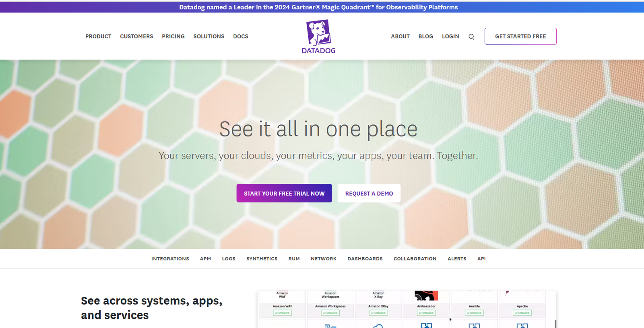Click the REQUEST A DEMO button
This screenshot has height=328, width=644.
pyautogui.click(x=369, y=193)
